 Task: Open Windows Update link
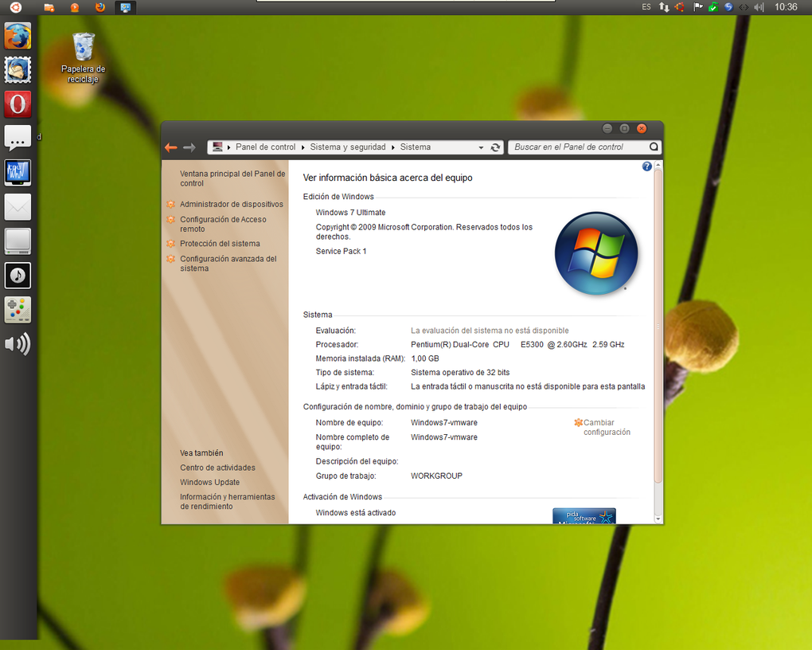pos(209,482)
